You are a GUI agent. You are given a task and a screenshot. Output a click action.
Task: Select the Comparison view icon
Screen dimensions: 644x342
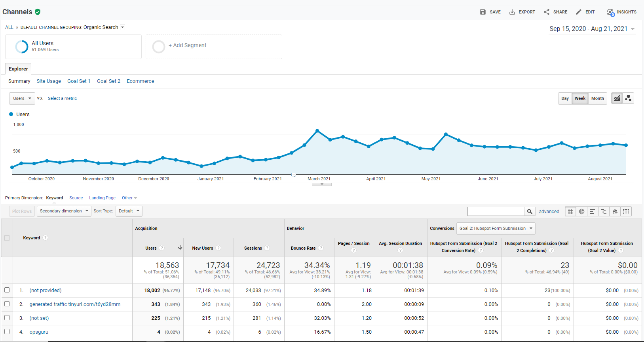pos(604,212)
